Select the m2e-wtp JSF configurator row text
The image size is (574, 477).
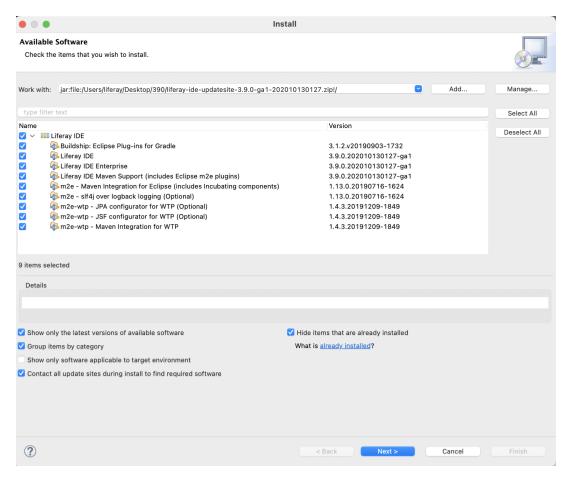(x=134, y=216)
